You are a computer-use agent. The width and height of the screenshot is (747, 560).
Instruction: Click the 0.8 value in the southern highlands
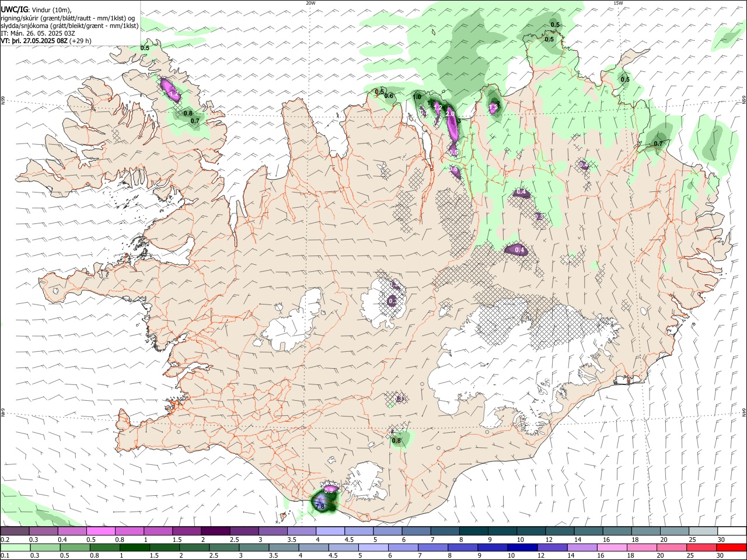click(396, 440)
